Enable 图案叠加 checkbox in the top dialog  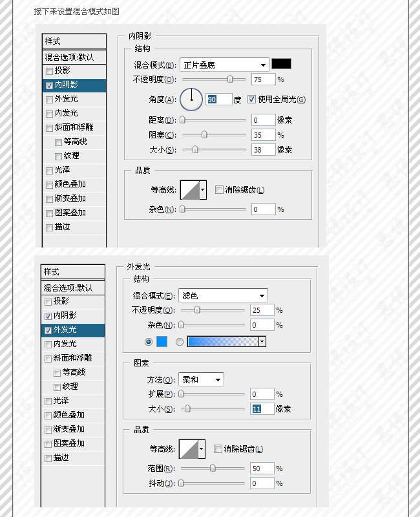[x=50, y=214]
